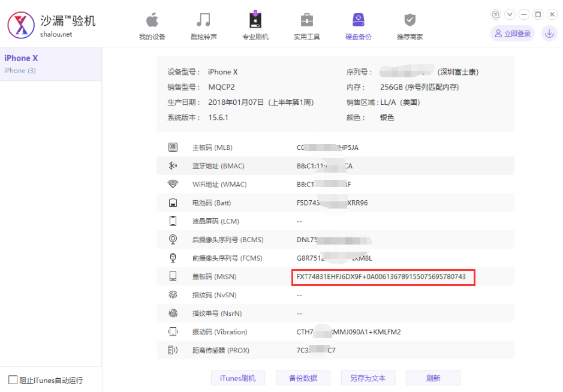Click the 256GB memory value
Viewport: 563px width, 392px height.
392,88
